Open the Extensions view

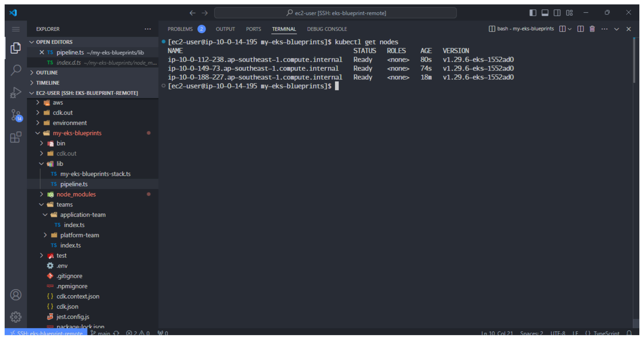tap(16, 137)
